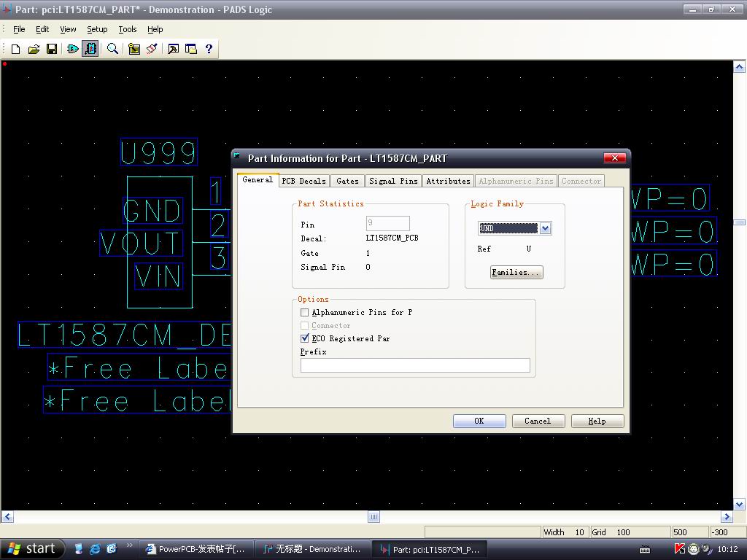Click the Save floppy disk icon
This screenshot has height=560, width=747.
click(52, 49)
